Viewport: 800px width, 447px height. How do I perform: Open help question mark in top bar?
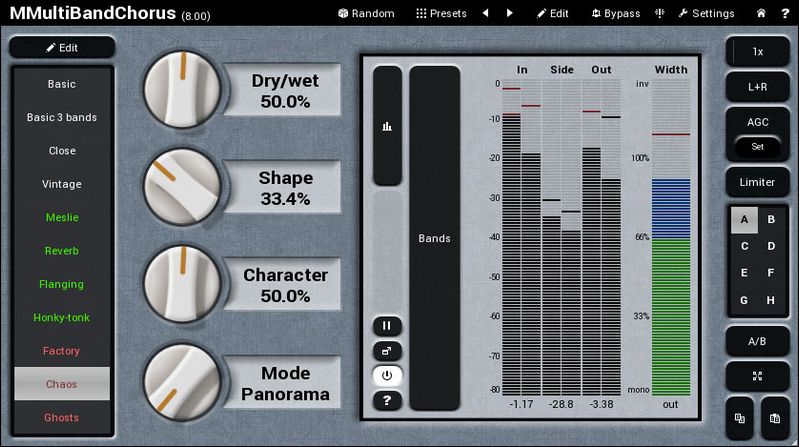tap(785, 13)
